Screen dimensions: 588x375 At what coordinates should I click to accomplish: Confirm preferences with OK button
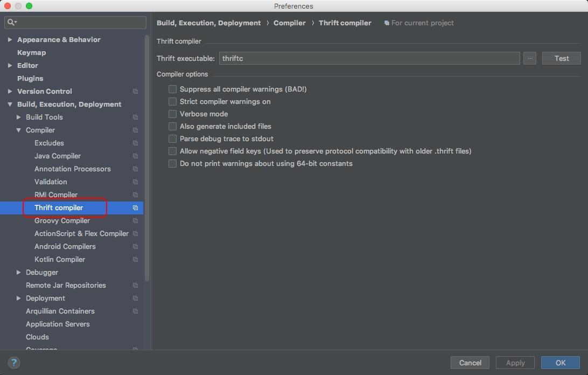(560, 363)
